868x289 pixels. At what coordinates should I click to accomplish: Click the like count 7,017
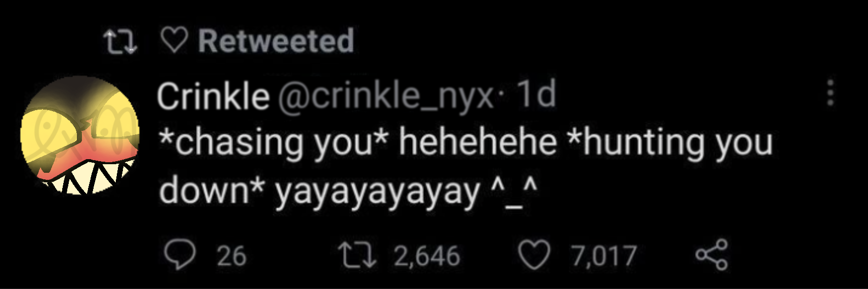pyautogui.click(x=604, y=256)
